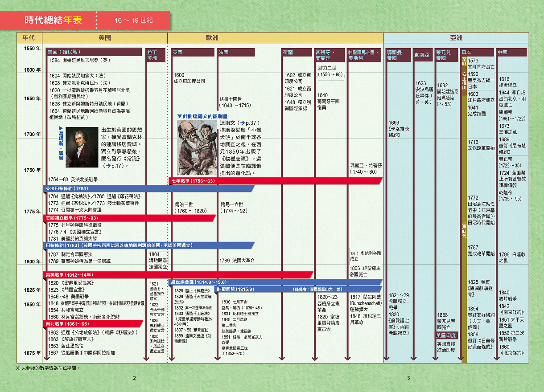The width and height of the screenshot is (544, 392).
Task: Select the "年代" column header
Action: pyautogui.click(x=29, y=38)
